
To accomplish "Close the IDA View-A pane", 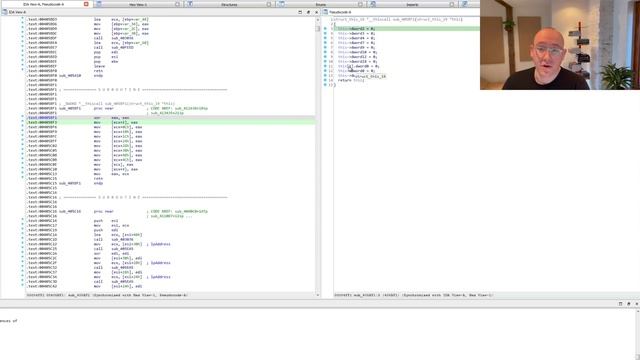I will [x=316, y=12].
